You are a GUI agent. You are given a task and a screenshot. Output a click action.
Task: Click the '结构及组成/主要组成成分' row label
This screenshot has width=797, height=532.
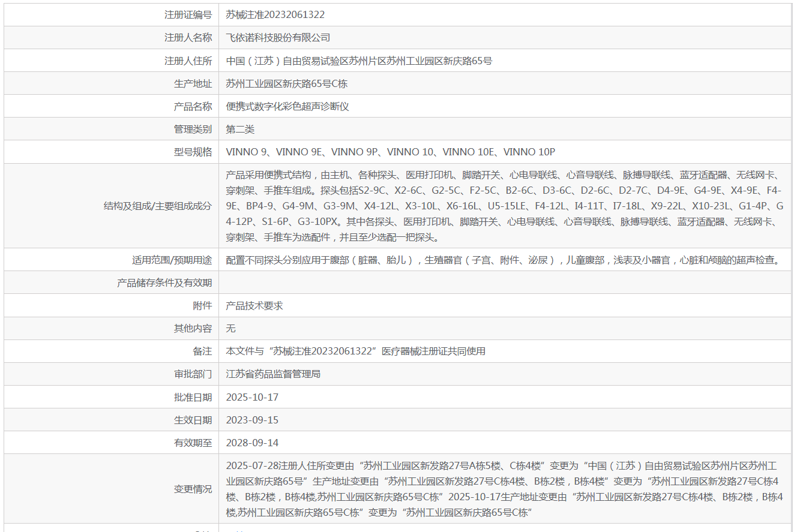[158, 206]
